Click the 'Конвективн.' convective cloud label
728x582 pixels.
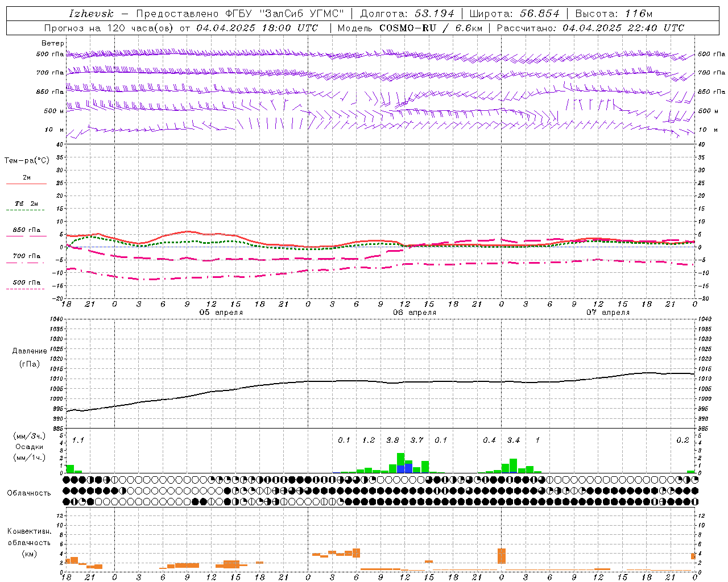(29, 531)
